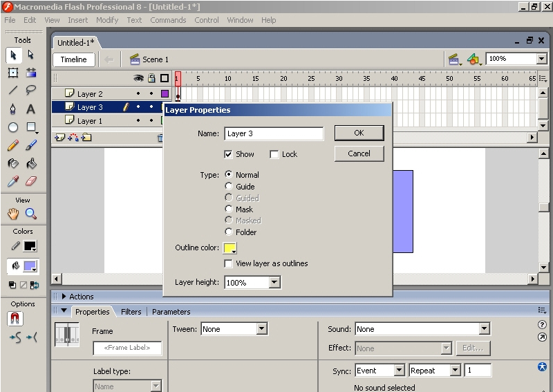Viewport: 553px width, 392px height.
Task: Select the Mask layer type
Action: [x=229, y=209]
